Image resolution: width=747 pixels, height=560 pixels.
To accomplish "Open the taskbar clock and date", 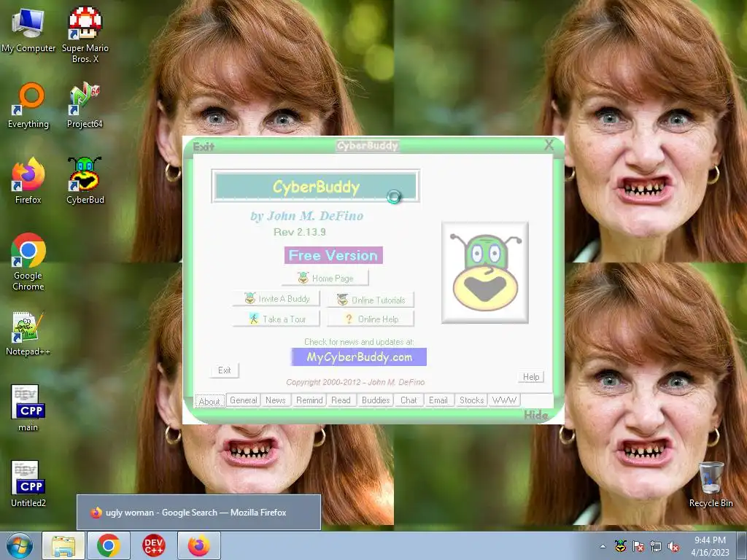I will 710,546.
